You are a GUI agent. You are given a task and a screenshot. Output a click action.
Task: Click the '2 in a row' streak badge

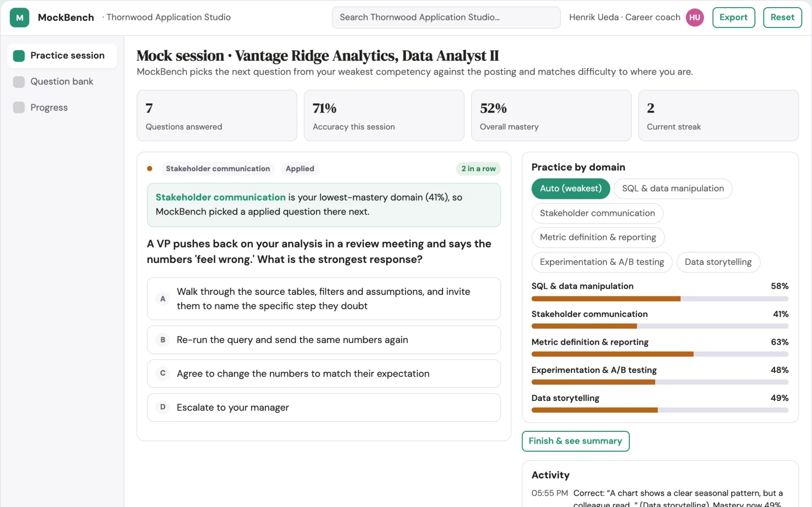pos(479,168)
